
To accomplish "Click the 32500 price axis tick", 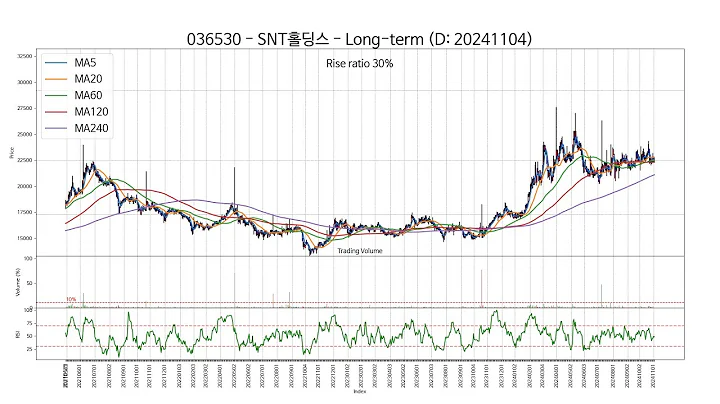I will (x=25, y=56).
